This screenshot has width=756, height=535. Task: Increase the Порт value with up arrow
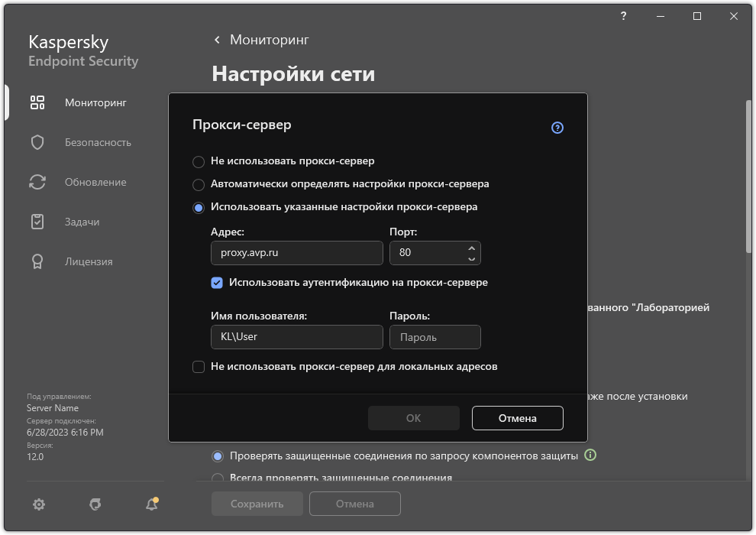[x=472, y=248]
